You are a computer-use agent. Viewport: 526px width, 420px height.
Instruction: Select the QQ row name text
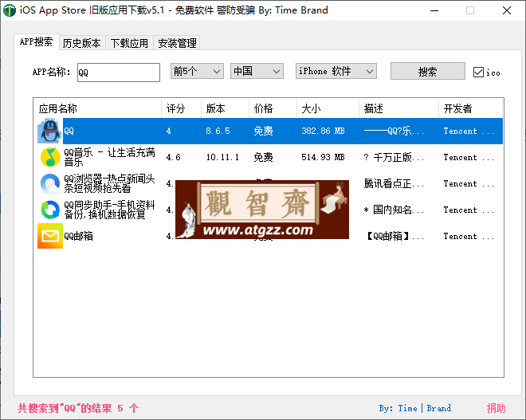tap(69, 131)
